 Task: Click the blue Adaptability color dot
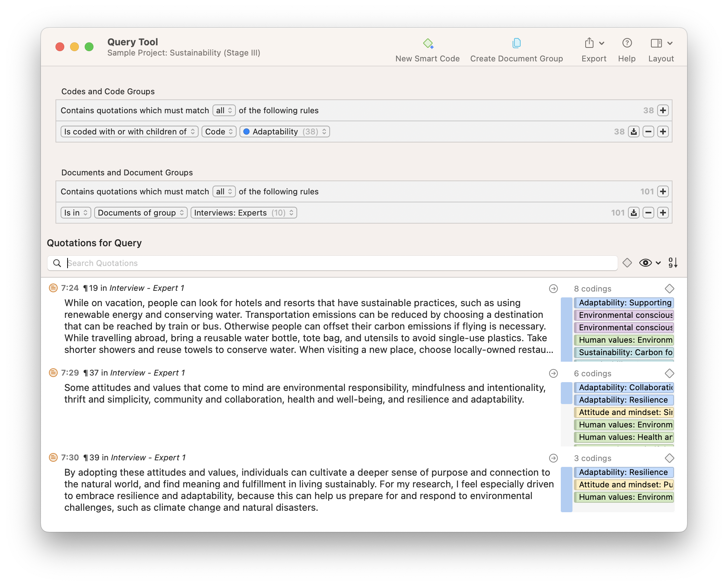pyautogui.click(x=246, y=132)
